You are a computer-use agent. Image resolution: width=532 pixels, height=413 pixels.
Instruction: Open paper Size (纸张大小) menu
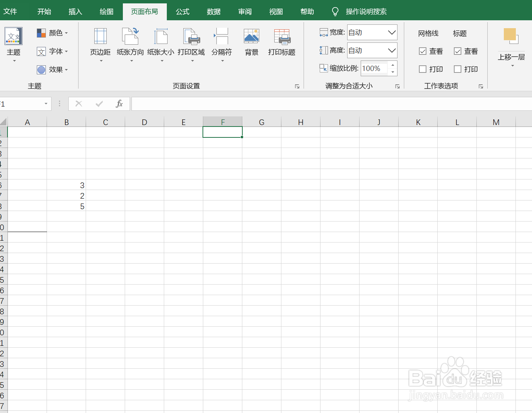161,44
